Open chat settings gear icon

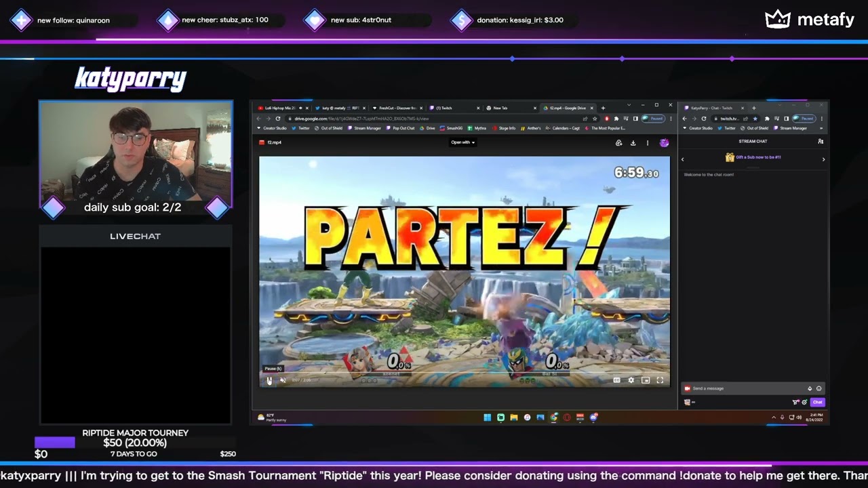pyautogui.click(x=804, y=402)
